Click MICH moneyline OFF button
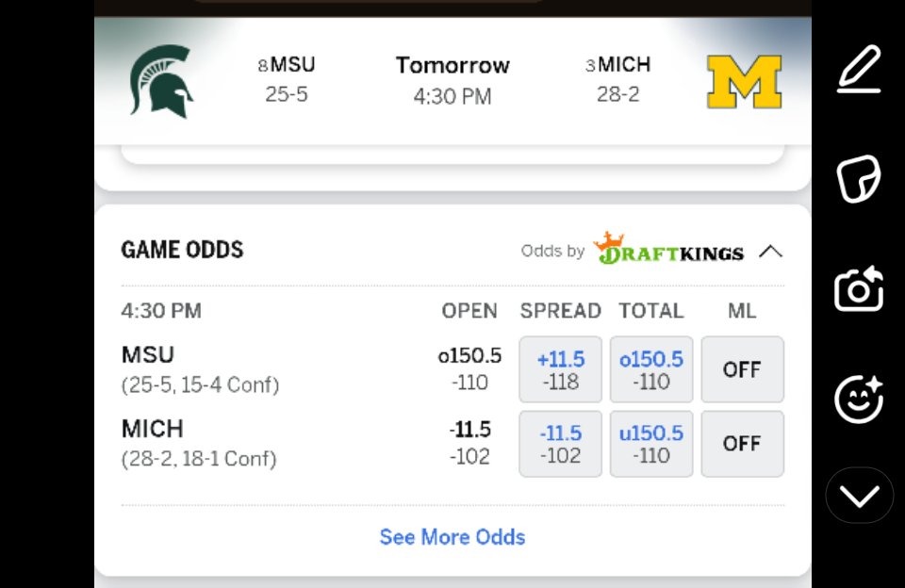Image resolution: width=905 pixels, height=588 pixels. [x=742, y=444]
